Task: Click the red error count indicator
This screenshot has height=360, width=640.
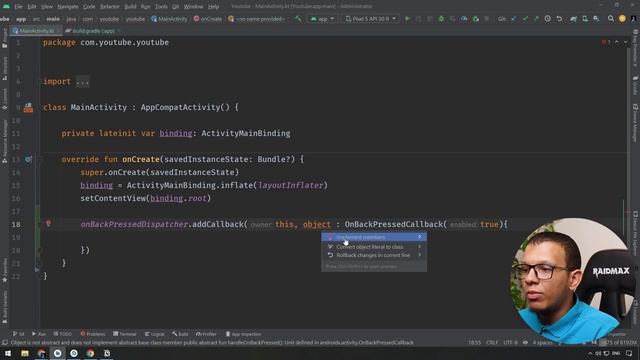Action: click(606, 42)
